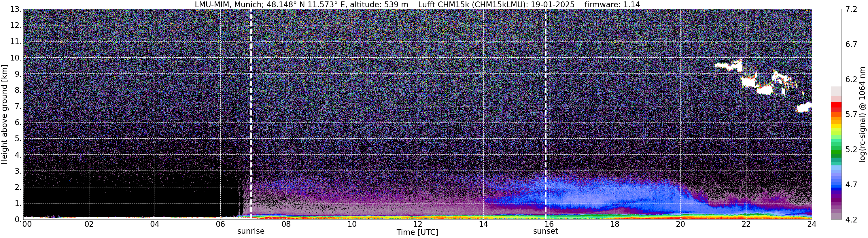The width and height of the screenshot is (868, 238).
Task: Click the dashed sunrise marker line
Action: click(x=251, y=114)
